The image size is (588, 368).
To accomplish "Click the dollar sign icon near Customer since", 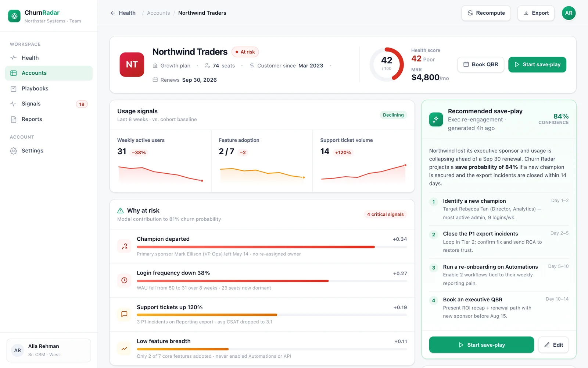I will [252, 66].
